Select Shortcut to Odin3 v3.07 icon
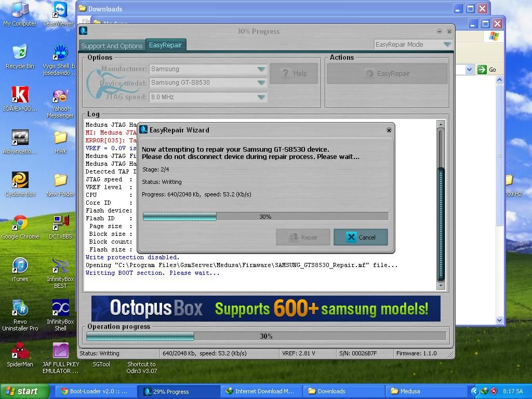This screenshot has height=399, width=532. (141, 367)
